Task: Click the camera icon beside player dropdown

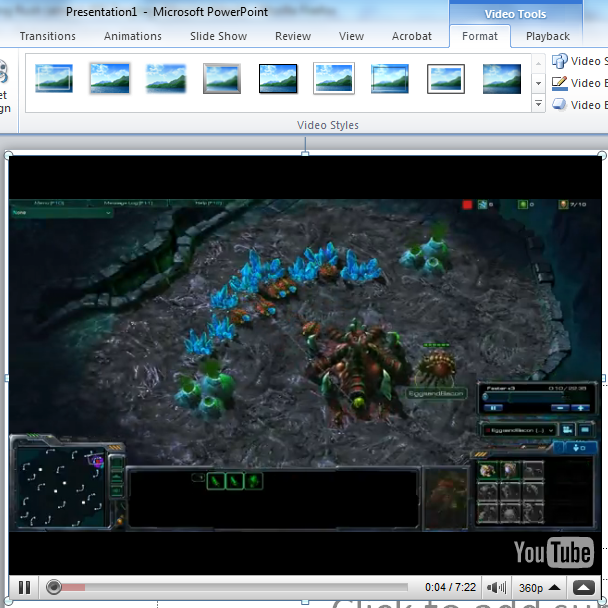Action: tap(568, 430)
